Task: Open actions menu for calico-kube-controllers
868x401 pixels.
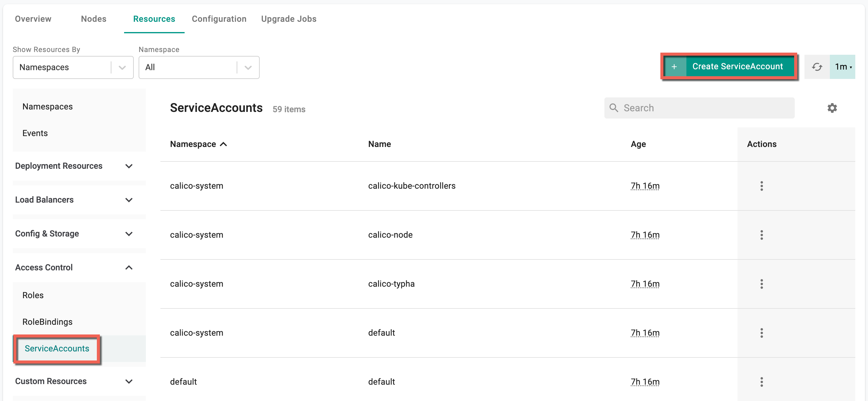Action: pos(761,186)
